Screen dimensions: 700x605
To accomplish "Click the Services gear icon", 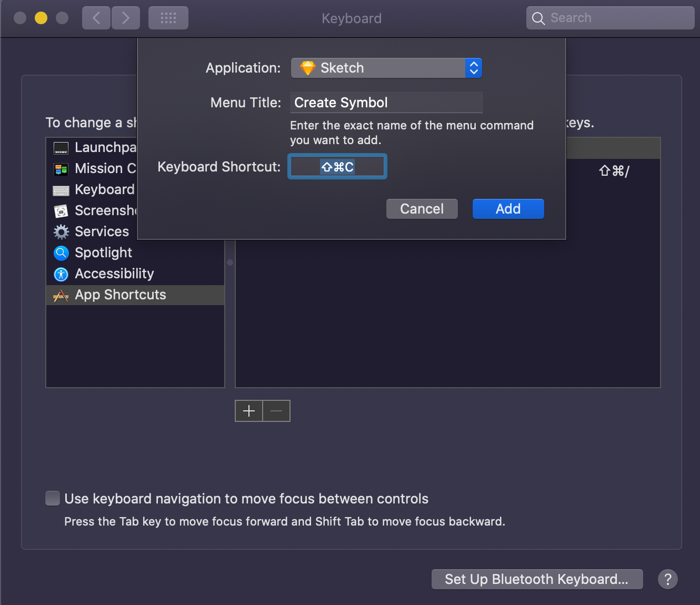I will pos(61,232).
